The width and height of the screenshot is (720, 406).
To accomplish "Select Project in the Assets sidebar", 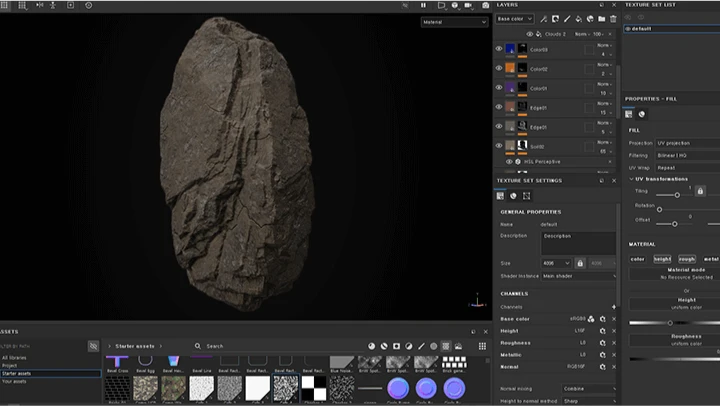I will coord(9,366).
